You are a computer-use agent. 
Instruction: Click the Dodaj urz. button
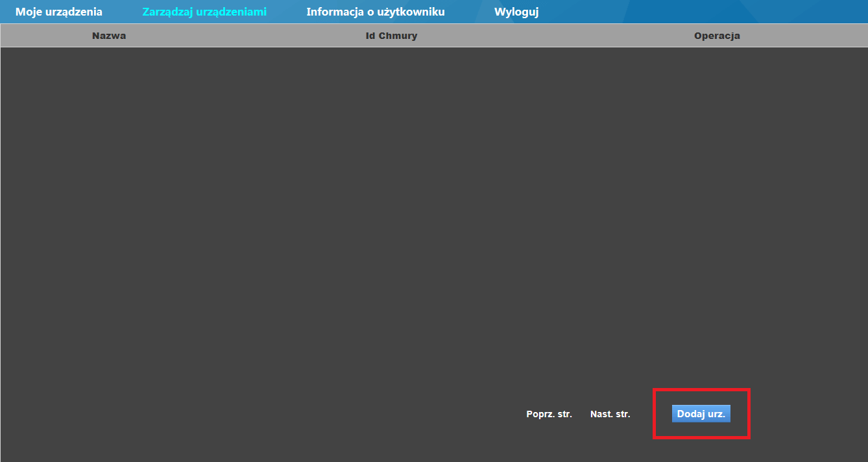click(701, 413)
